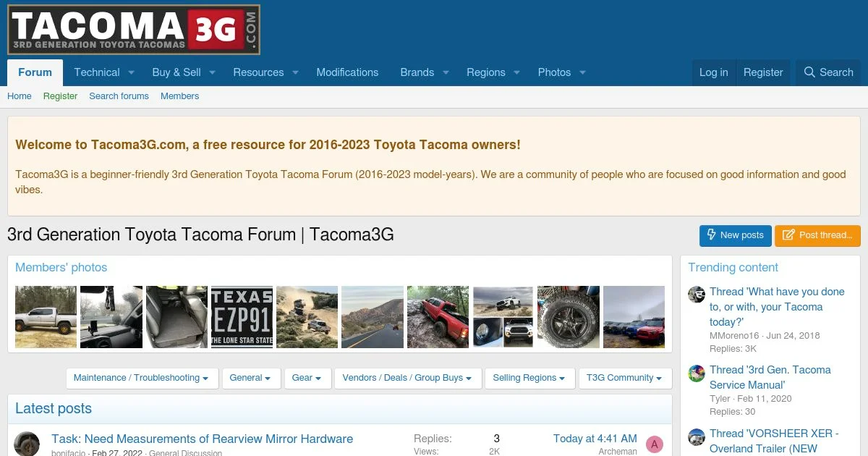The image size is (868, 456).
Task: Open the red Tacoma in mud thumbnail
Action: pos(438,317)
